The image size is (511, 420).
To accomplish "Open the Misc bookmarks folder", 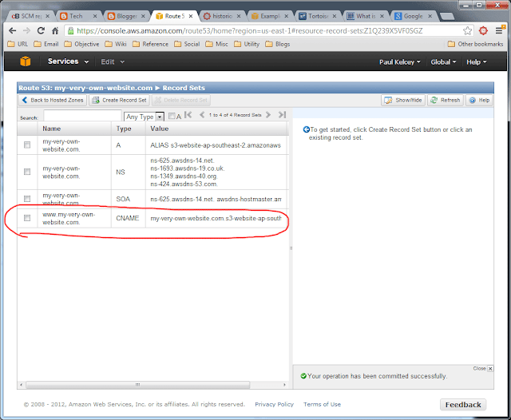I will coord(216,44).
